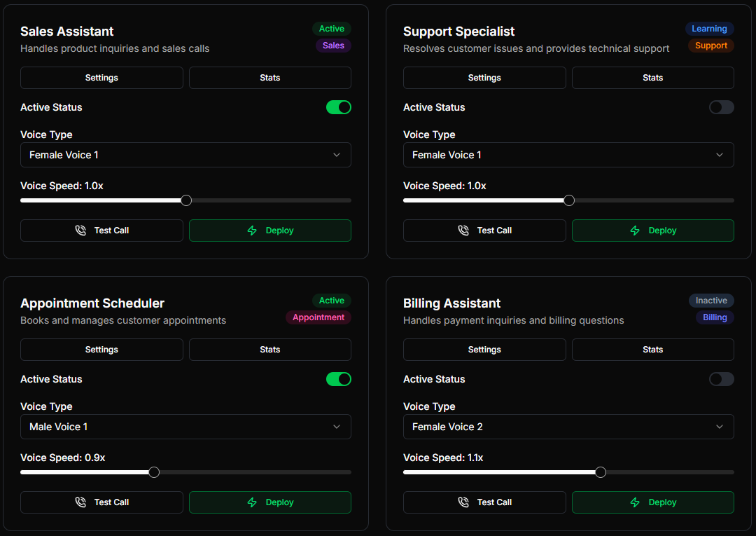Click the phone icon on Support Specialist Test Call
The width and height of the screenshot is (756, 536).
463,230
